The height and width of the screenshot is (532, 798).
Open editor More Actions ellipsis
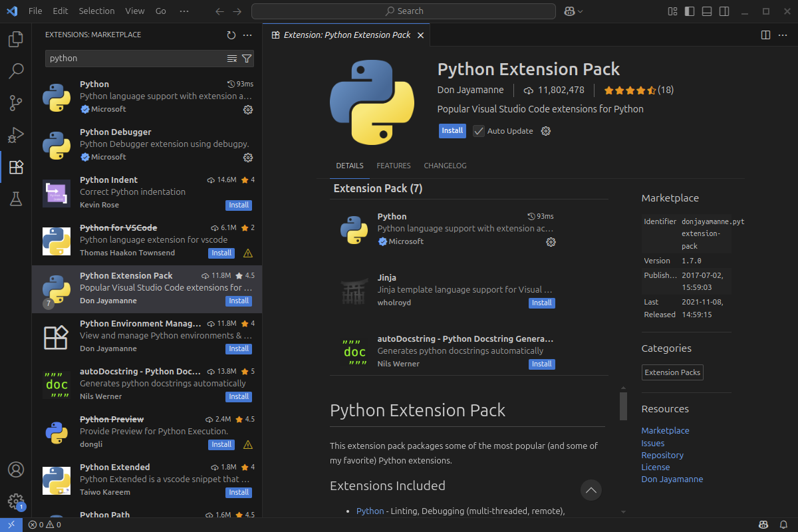[x=783, y=35]
